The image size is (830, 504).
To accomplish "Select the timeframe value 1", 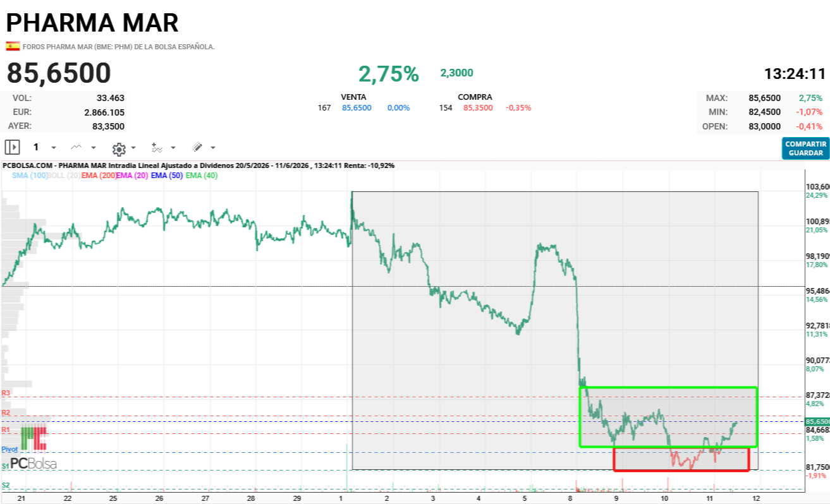I will (36, 147).
